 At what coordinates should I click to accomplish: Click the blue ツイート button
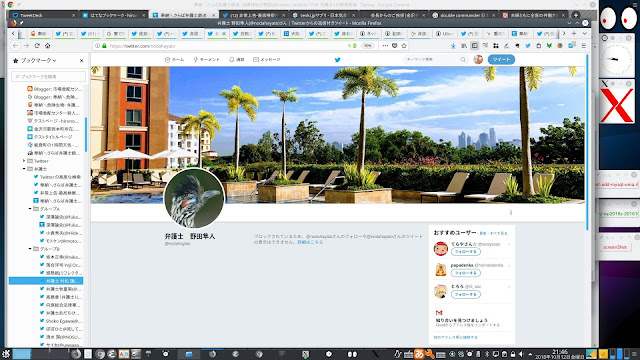click(x=501, y=60)
